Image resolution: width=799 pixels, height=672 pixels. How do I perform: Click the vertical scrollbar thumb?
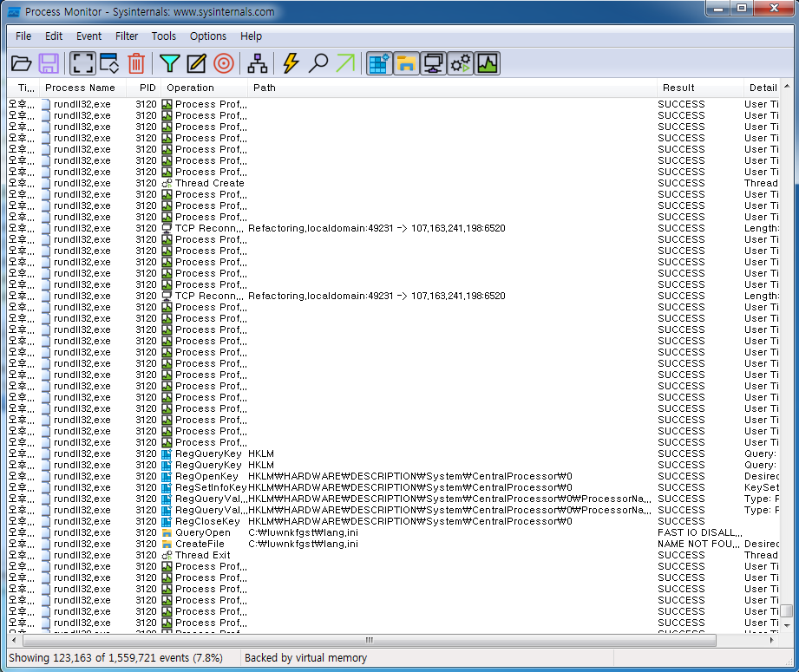tap(787, 610)
